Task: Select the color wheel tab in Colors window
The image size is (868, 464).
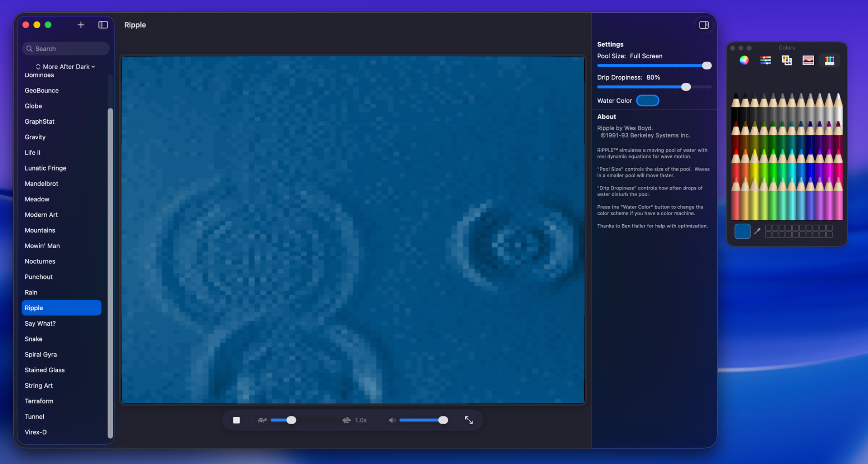Action: coord(744,60)
